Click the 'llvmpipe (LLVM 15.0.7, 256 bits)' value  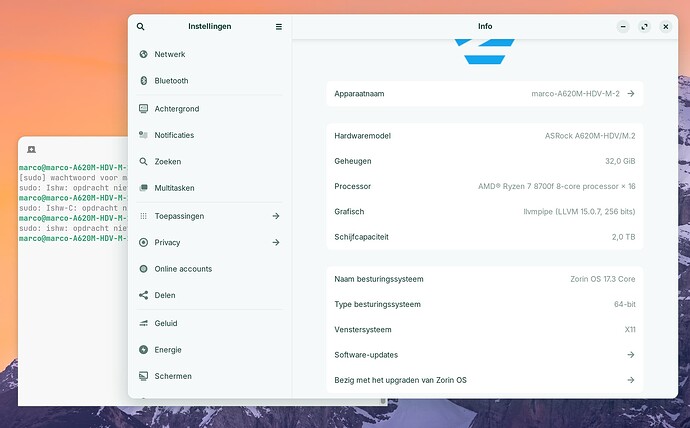coord(579,212)
